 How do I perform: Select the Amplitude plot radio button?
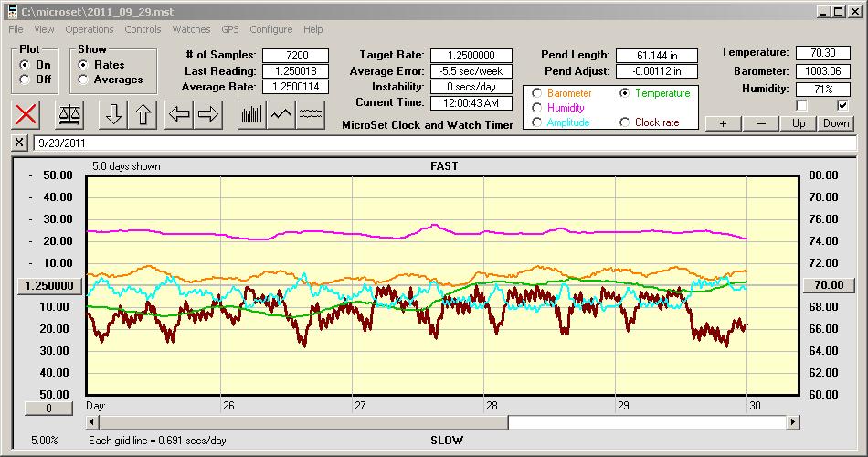click(x=536, y=122)
